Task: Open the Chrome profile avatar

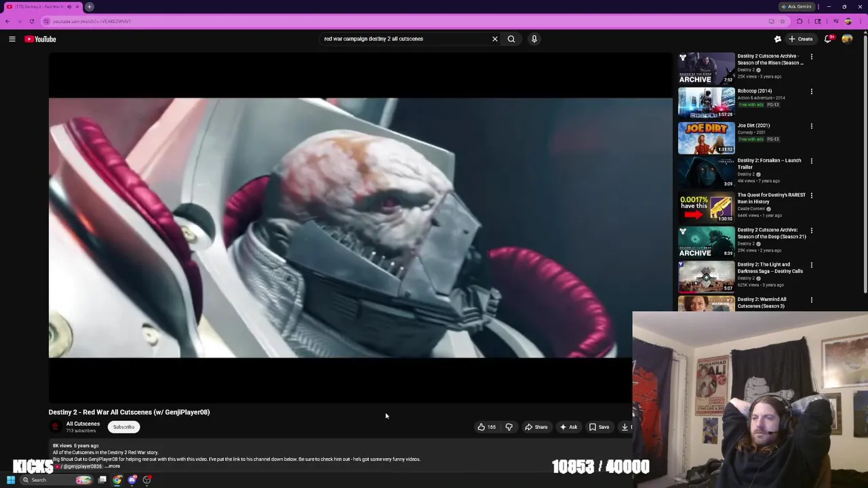Action: click(x=848, y=21)
